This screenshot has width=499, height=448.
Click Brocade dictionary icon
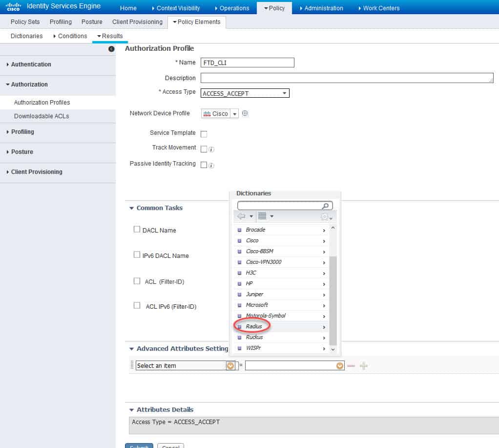click(240, 230)
